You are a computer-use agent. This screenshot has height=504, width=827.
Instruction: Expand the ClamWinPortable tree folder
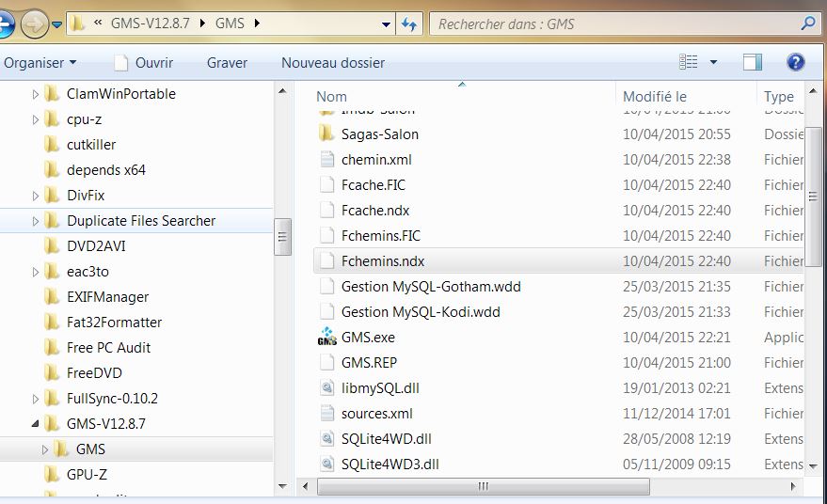(36, 94)
